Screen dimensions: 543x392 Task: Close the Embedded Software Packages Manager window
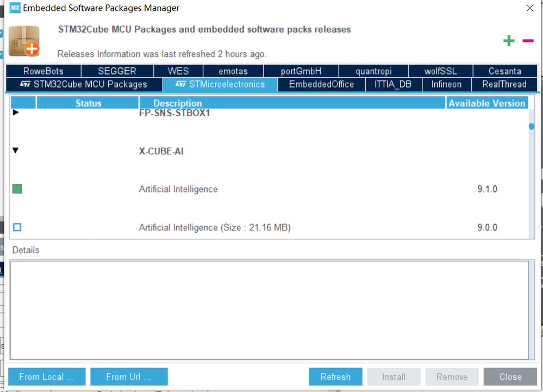coord(530,8)
